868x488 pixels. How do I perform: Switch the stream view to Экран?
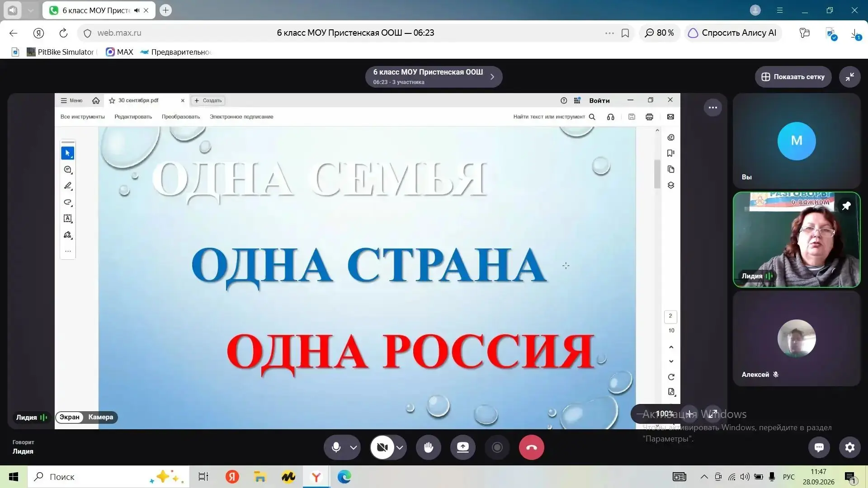tap(70, 417)
